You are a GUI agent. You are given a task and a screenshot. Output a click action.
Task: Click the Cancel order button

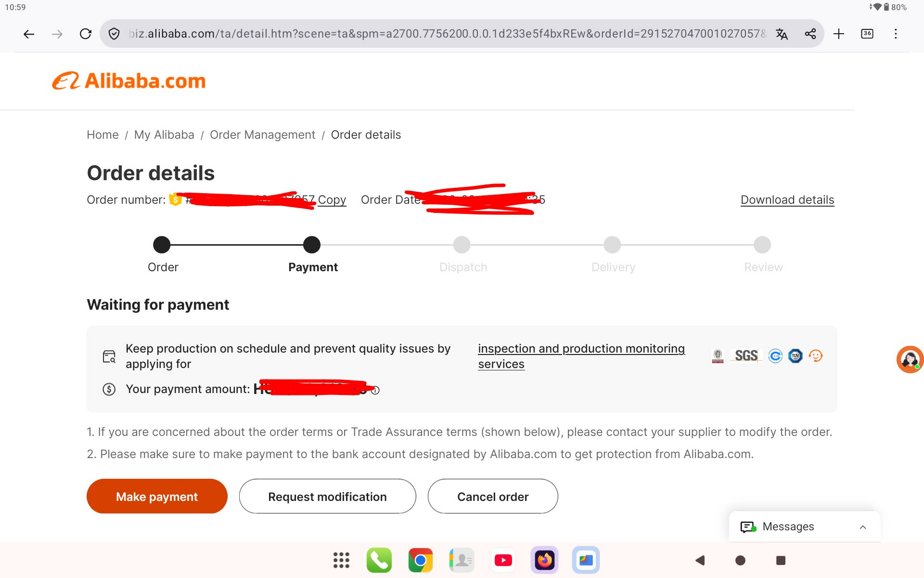click(x=493, y=496)
